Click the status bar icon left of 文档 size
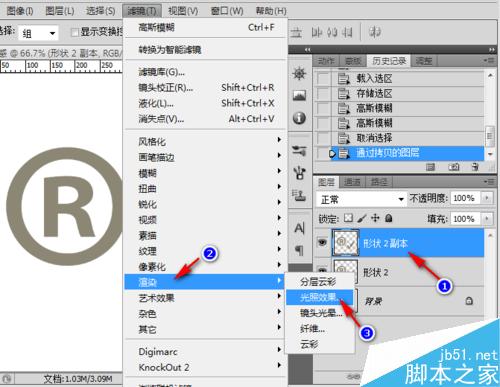The width and height of the screenshot is (500, 387). pos(7,379)
